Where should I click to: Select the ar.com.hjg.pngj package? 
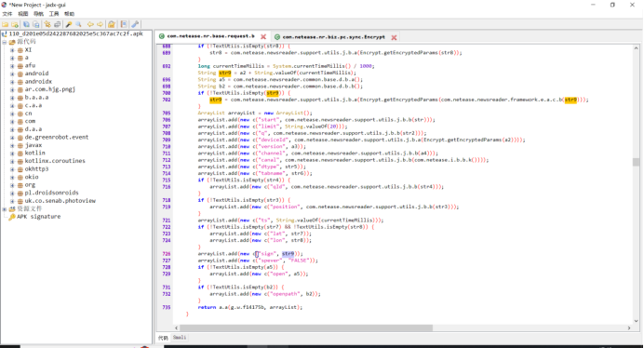click(x=49, y=89)
